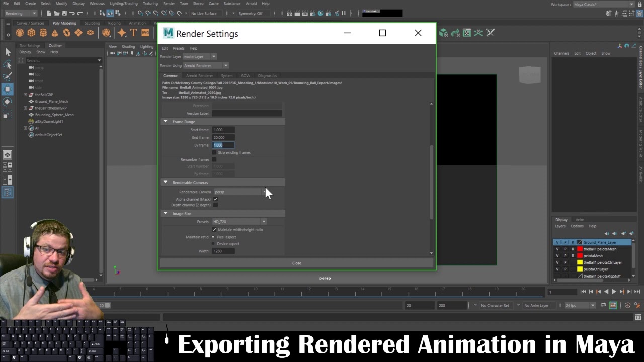The image size is (644, 362).
Task: Click the Close button in Render Settings
Action: pos(296,263)
